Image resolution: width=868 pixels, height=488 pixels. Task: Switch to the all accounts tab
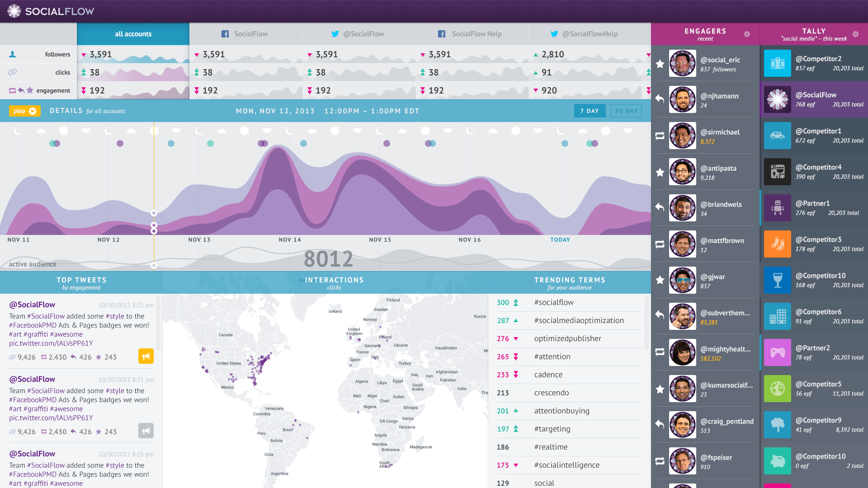click(x=133, y=34)
